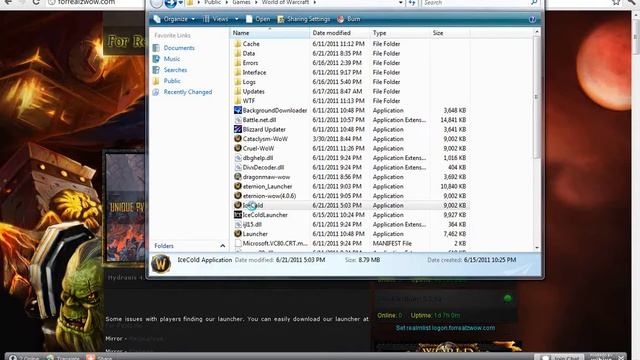Screen dimensions: 640x360
Task: Select dragonmaw-wow application icon
Action: pyautogui.click(x=238, y=177)
